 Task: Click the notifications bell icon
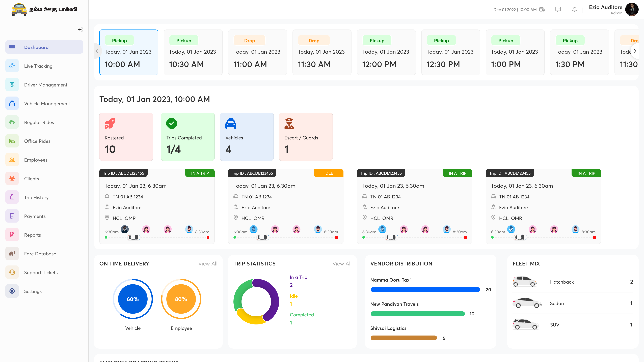(x=575, y=10)
